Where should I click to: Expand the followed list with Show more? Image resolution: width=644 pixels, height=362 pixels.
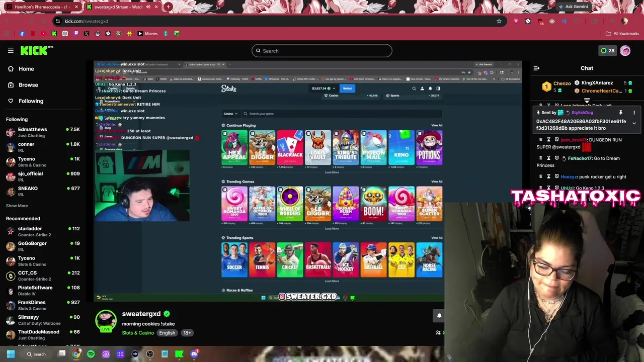pyautogui.click(x=17, y=206)
